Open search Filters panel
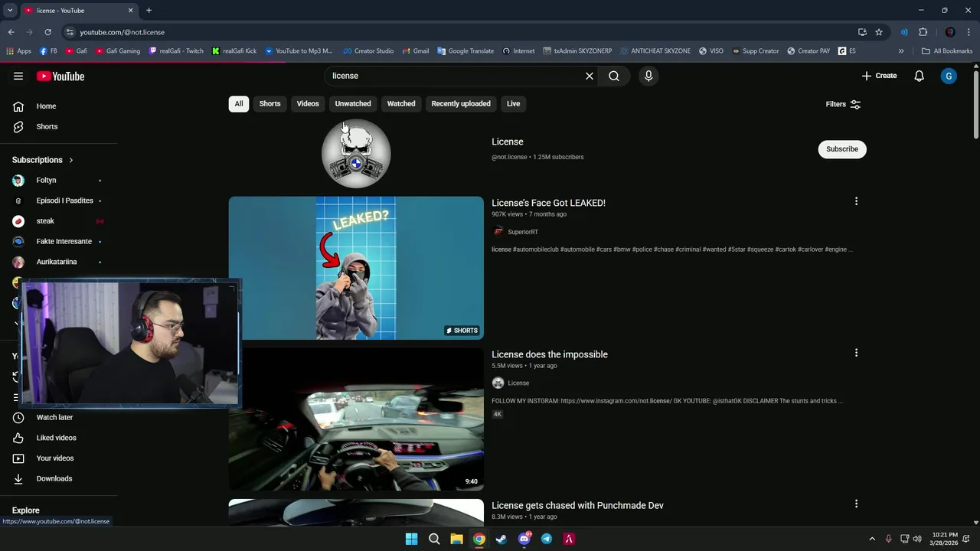 (x=843, y=104)
